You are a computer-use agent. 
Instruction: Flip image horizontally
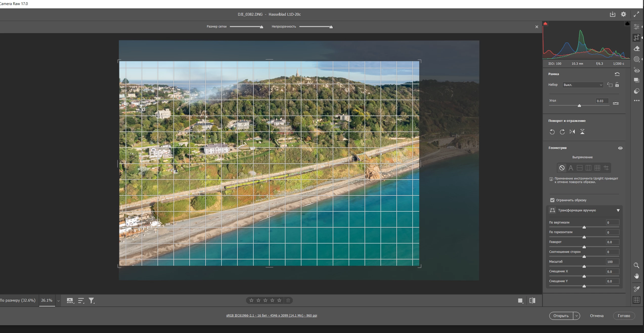(x=572, y=132)
